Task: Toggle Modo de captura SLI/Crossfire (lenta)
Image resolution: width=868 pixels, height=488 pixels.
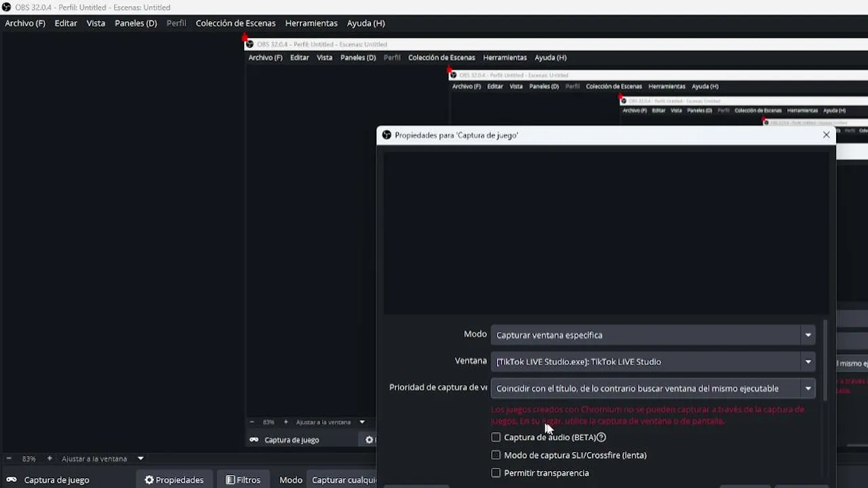Action: (496, 455)
